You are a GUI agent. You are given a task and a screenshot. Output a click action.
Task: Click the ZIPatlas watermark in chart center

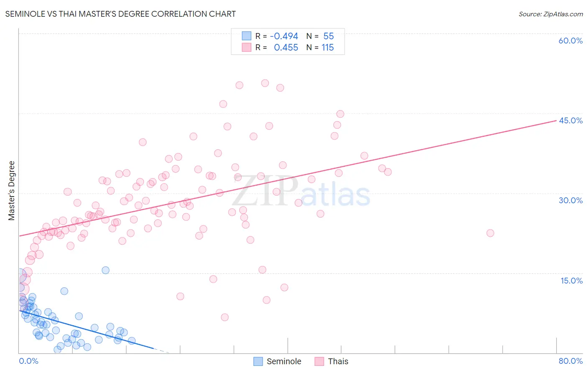click(301, 192)
